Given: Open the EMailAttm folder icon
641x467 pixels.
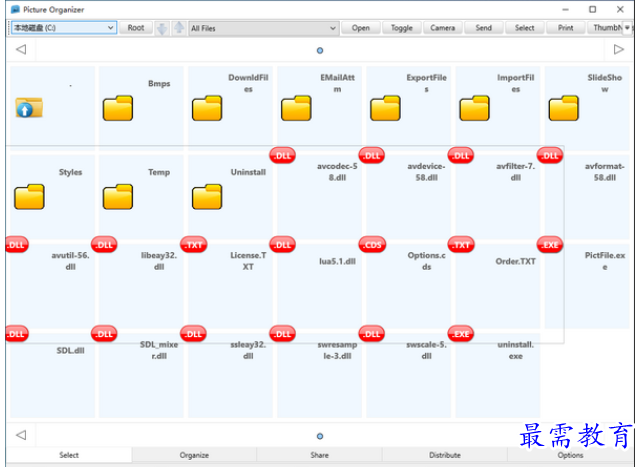Looking at the screenshot, I should click(296, 108).
